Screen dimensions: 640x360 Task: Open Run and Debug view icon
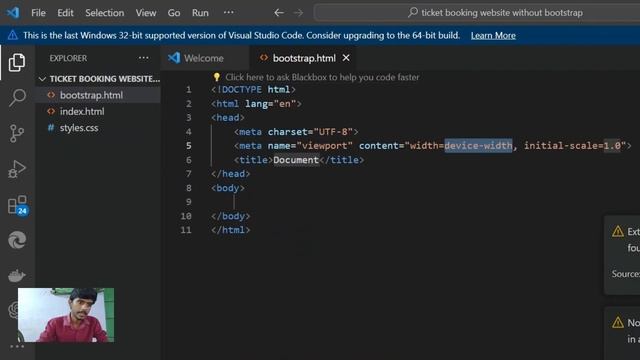[x=17, y=169]
